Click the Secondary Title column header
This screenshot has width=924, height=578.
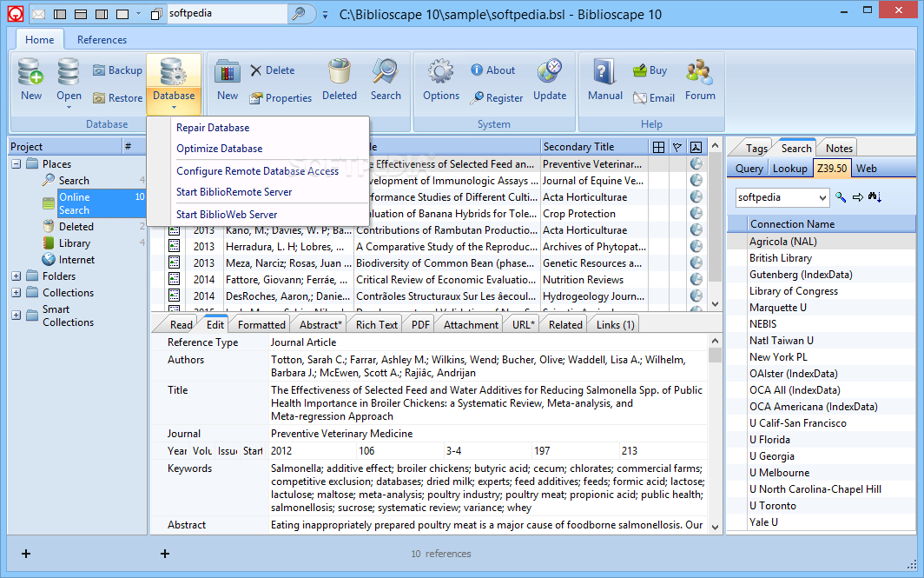pos(593,147)
